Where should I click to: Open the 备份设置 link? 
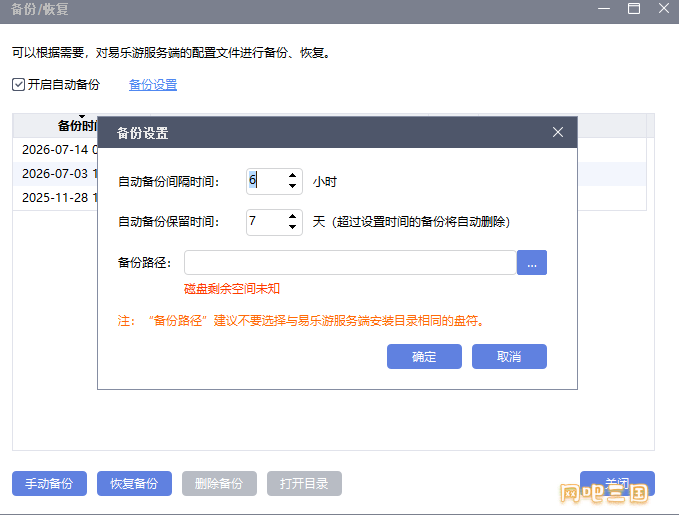[x=153, y=85]
